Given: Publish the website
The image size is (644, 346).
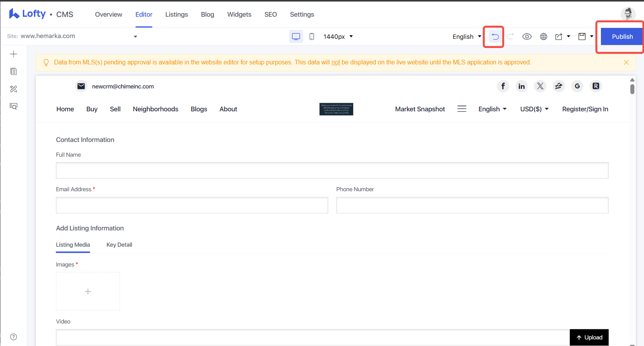Looking at the screenshot, I should coord(622,36).
